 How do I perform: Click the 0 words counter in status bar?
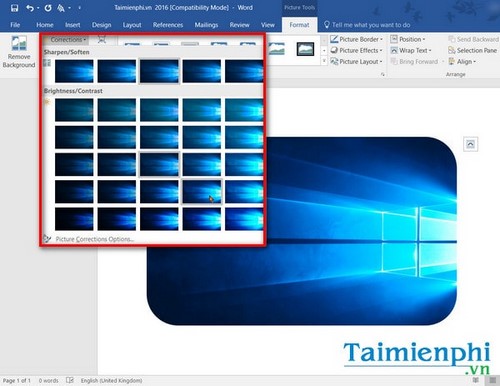coord(48,380)
